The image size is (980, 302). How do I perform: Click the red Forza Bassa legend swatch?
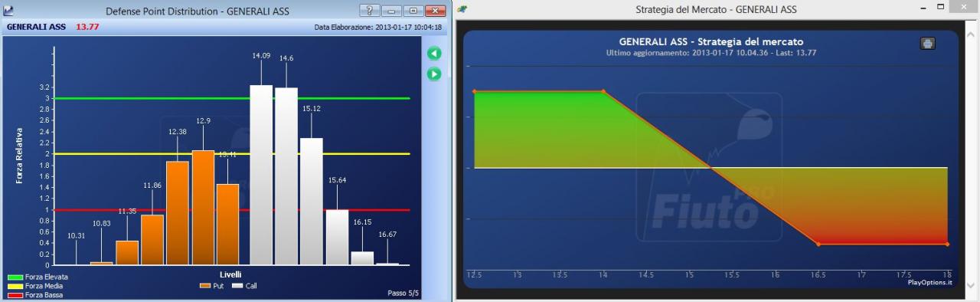(x=15, y=295)
